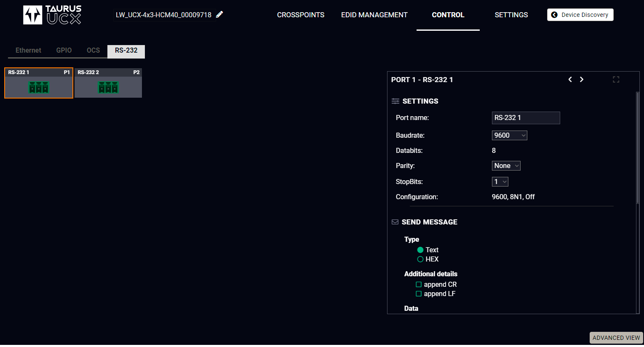Click the Port name input field
This screenshot has height=347, width=644.
(526, 118)
